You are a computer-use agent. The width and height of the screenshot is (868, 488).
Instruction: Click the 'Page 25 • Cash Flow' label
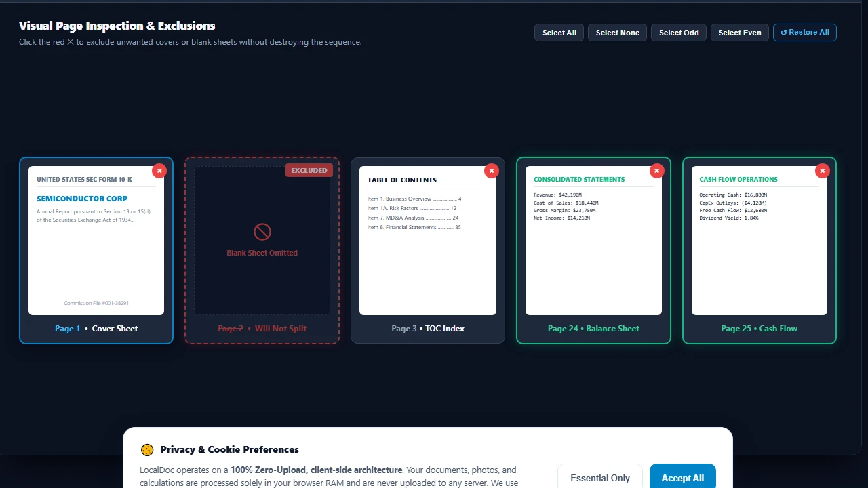[759, 329]
